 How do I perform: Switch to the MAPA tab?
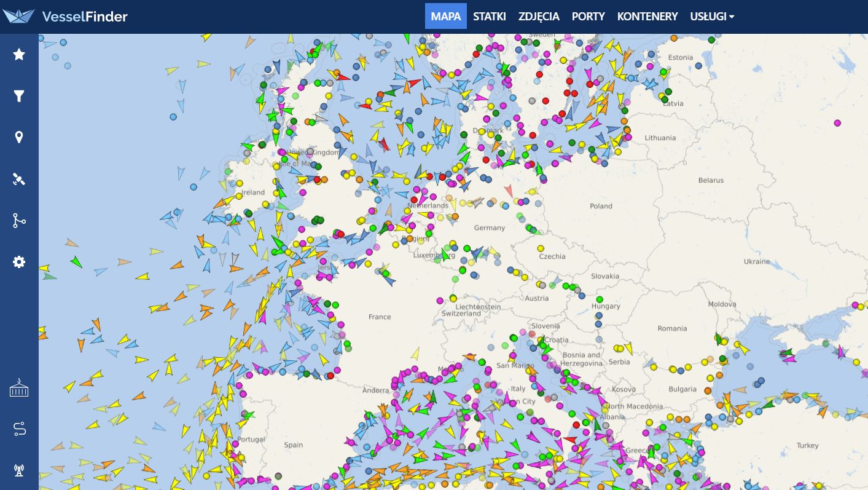(x=446, y=17)
